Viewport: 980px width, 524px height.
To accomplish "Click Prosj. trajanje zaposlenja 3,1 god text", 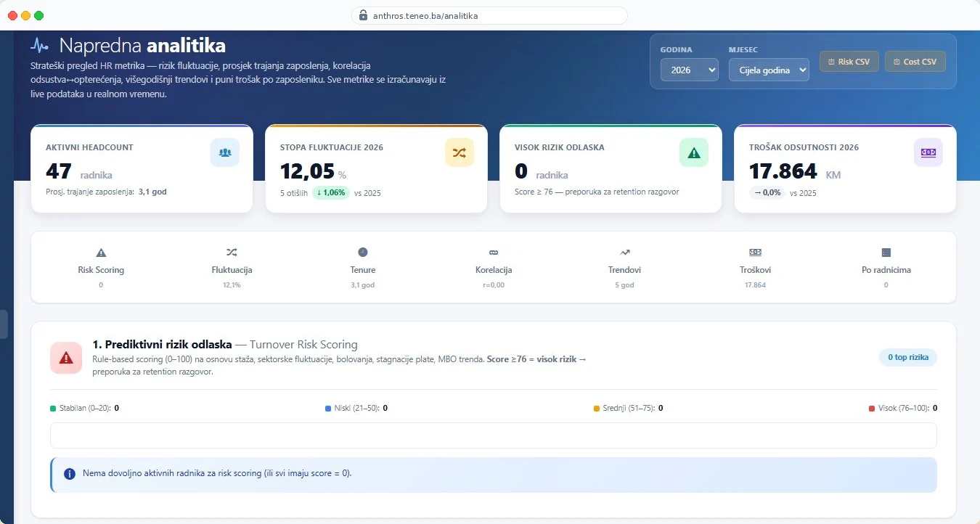I will (x=106, y=192).
